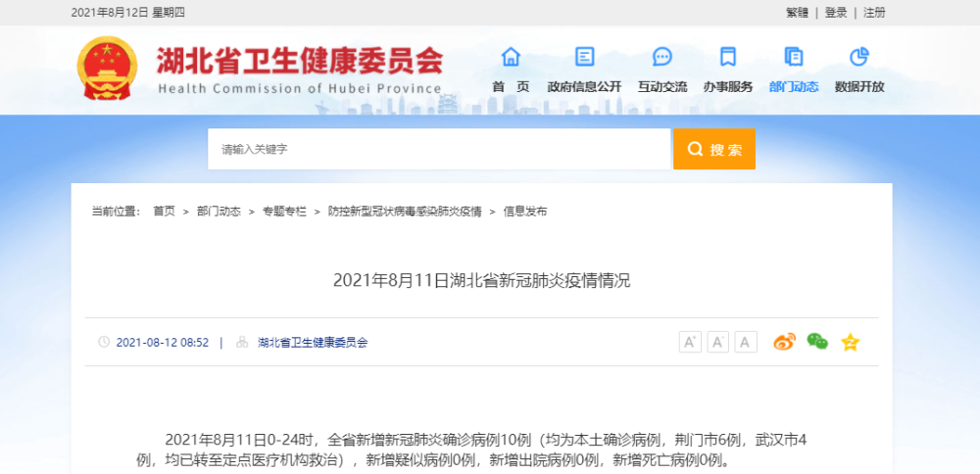This screenshot has width=980, height=474.
Task: Click the home (首页) house icon
Action: pyautogui.click(x=511, y=56)
